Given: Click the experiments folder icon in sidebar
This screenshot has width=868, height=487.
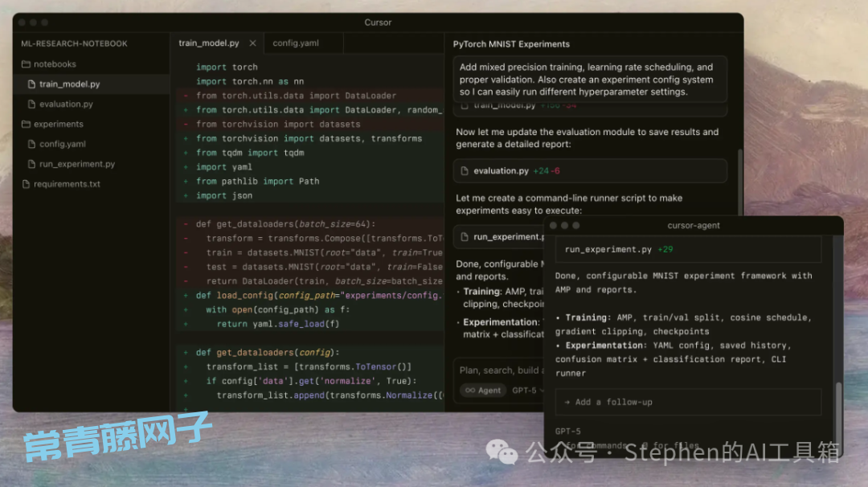Looking at the screenshot, I should 26,125.
